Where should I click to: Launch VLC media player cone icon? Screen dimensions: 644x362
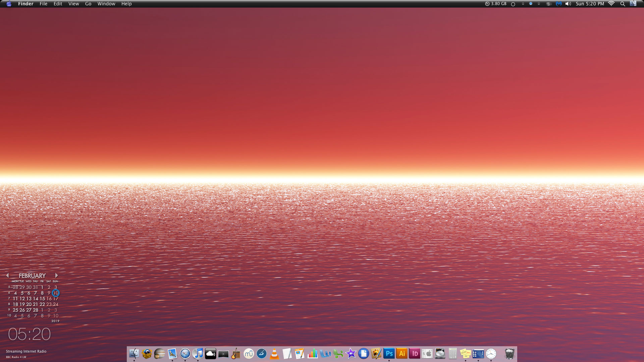click(x=274, y=354)
